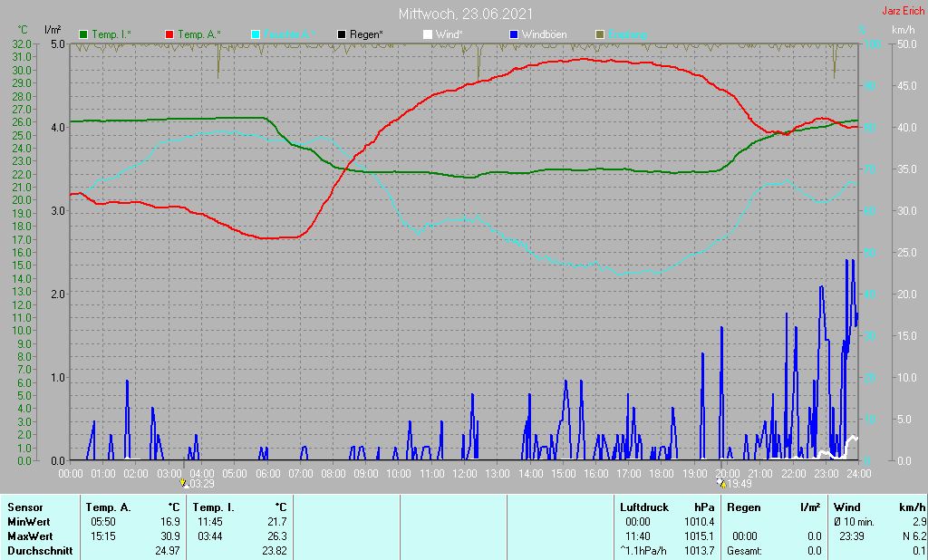
Task: Click the olive Empfang legend swatch
Action: (x=600, y=34)
